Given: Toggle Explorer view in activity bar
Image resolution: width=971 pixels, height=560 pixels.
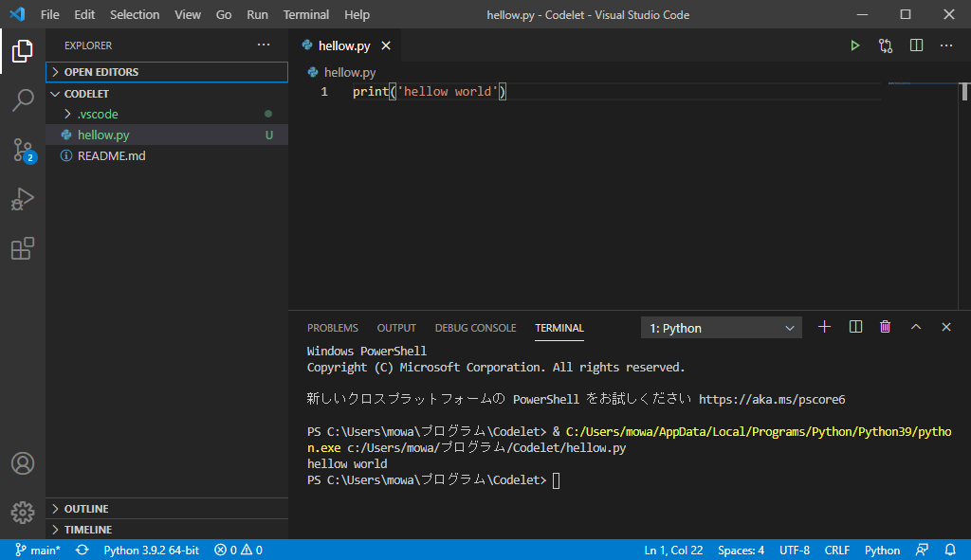Looking at the screenshot, I should click(23, 51).
